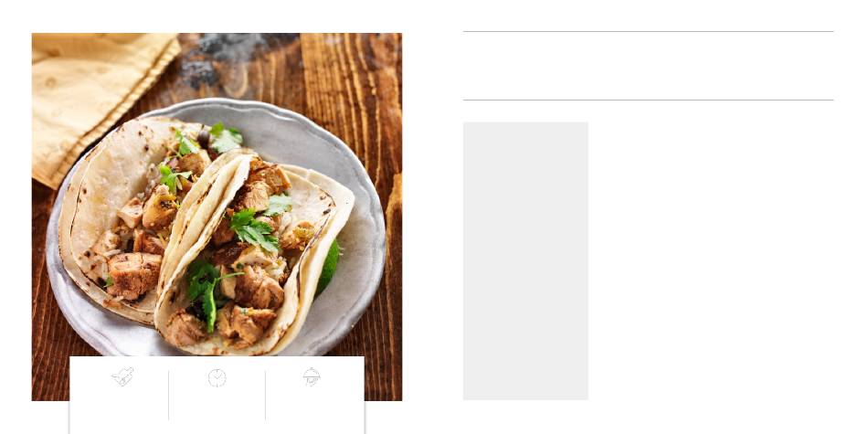Click the lower horizontal divider above gray panel
Viewport: 868px width, 434px height.
pyautogui.click(x=648, y=101)
